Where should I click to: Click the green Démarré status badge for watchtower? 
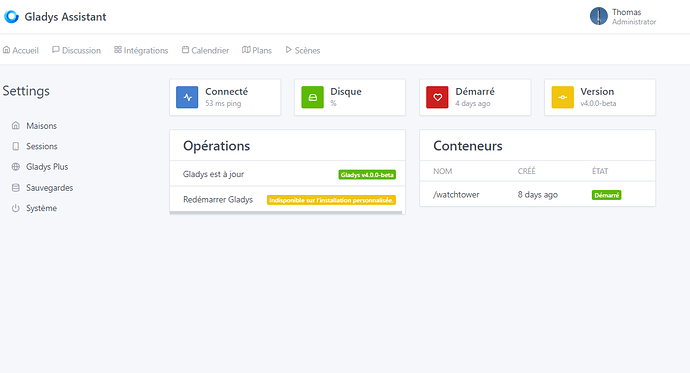click(606, 195)
